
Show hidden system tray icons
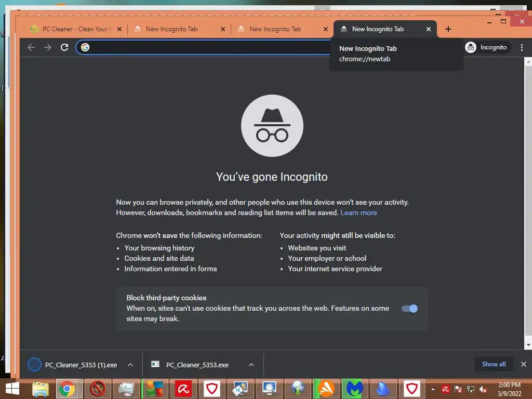pos(433,389)
